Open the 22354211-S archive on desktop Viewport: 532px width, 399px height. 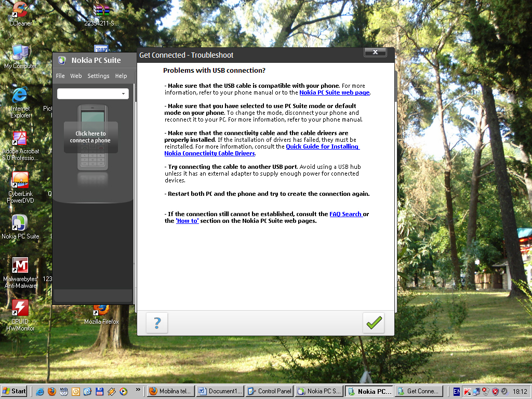click(101, 14)
